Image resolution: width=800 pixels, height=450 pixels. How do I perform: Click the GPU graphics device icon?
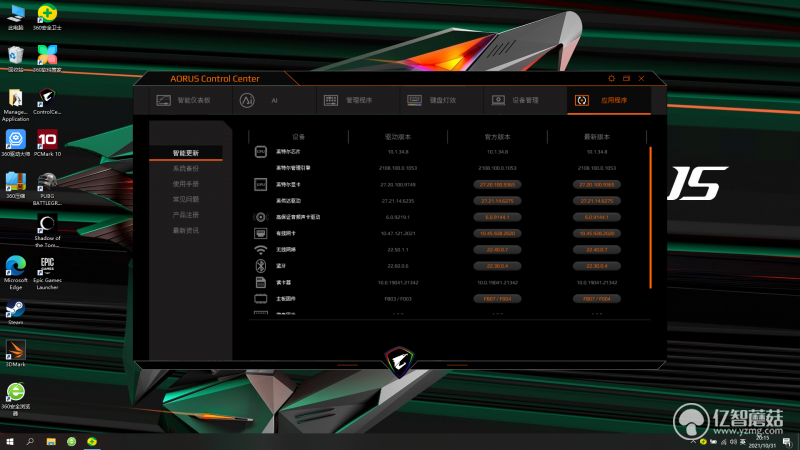click(261, 184)
